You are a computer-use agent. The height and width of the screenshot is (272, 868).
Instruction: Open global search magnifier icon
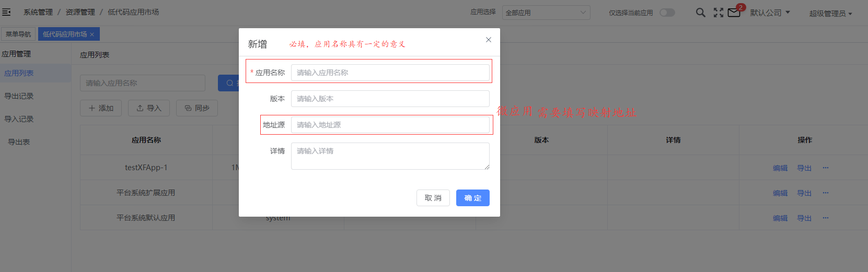tap(701, 12)
